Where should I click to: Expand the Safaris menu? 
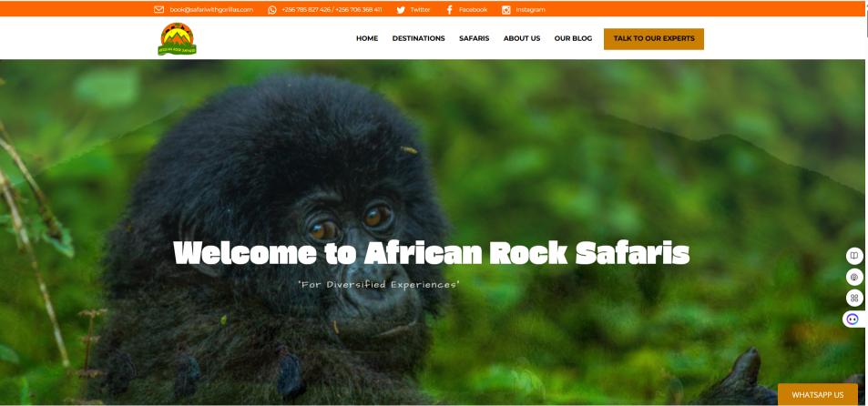click(x=474, y=39)
